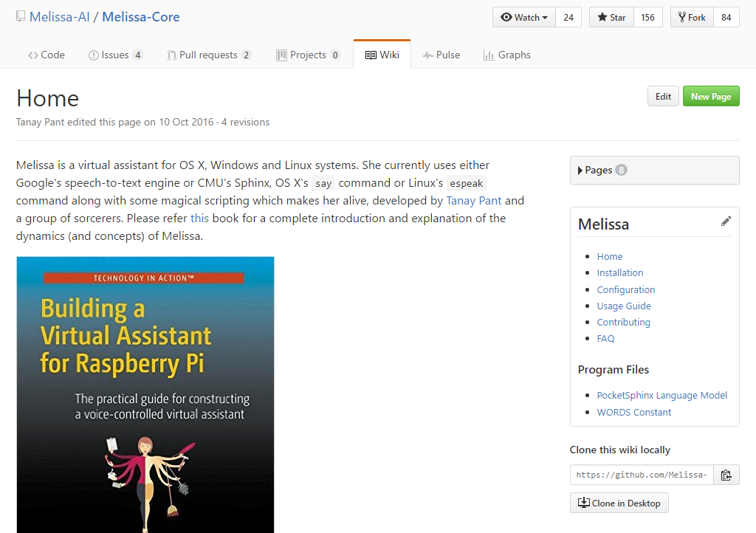View the 156 stargazers count
This screenshot has width=756, height=533.
tap(647, 18)
